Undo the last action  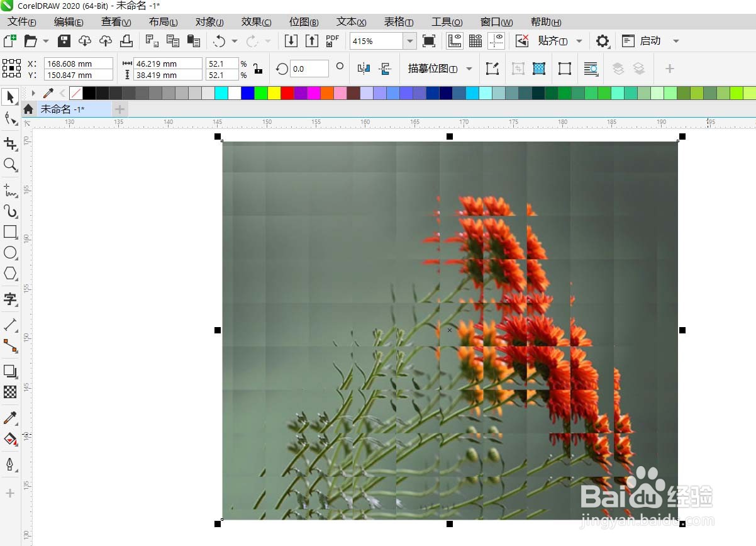pyautogui.click(x=219, y=41)
